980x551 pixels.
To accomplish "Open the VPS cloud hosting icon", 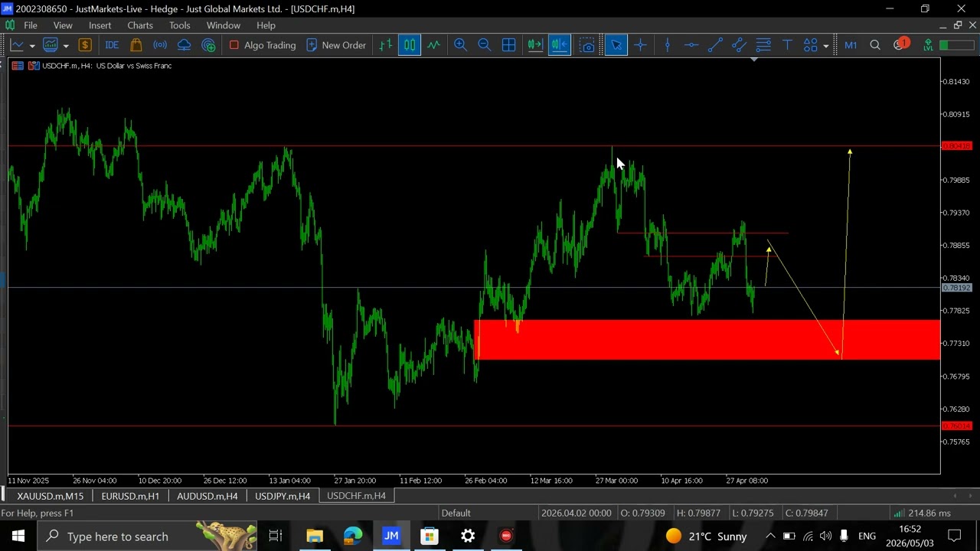I will point(184,45).
